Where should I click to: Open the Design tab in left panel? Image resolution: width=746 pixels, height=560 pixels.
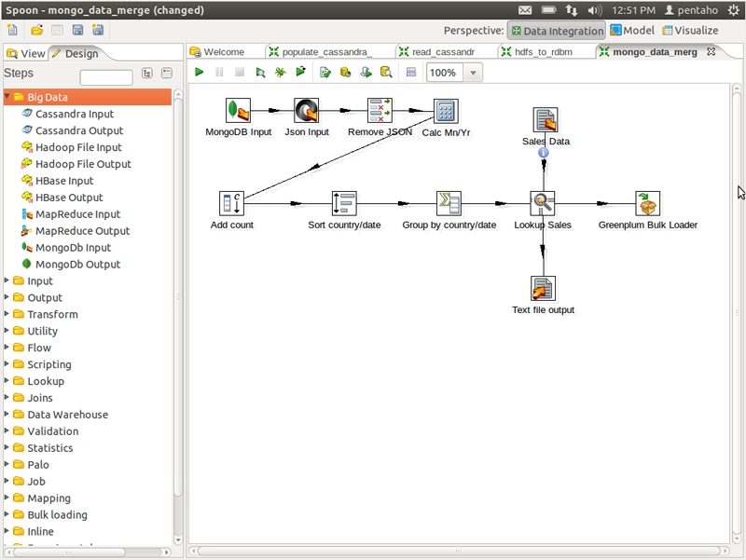pyautogui.click(x=76, y=53)
